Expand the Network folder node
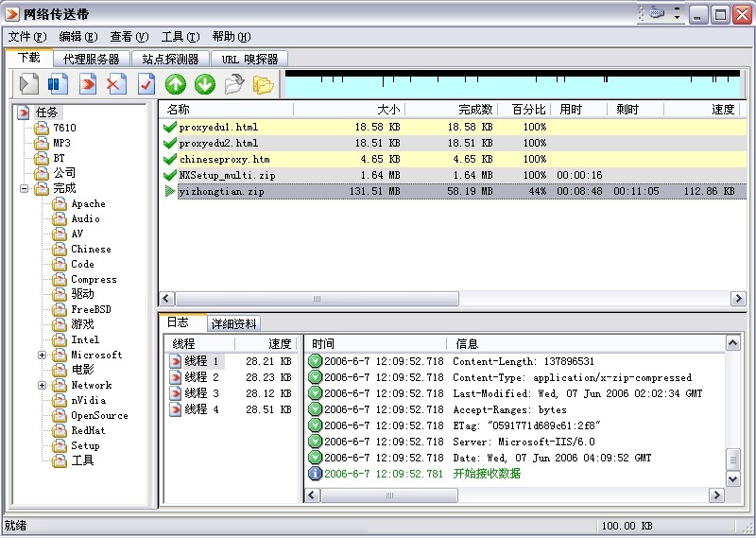The image size is (756, 538). 43,385
